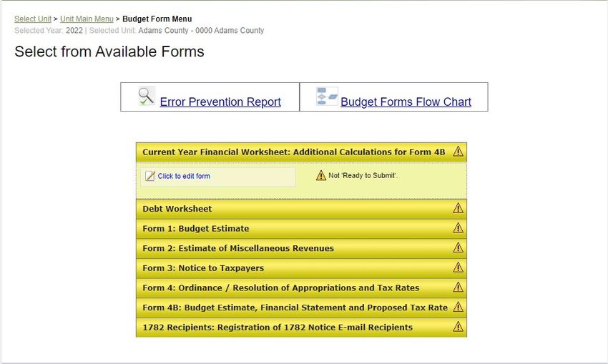Collapse Current Year Financial Worksheet section
The height and width of the screenshot is (364, 608).
(x=301, y=152)
